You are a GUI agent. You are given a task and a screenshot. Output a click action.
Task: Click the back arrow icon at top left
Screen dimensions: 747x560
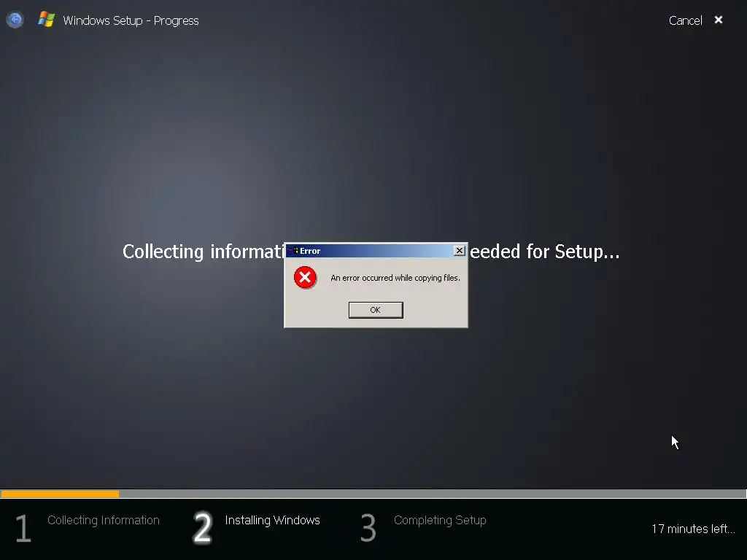(x=15, y=20)
